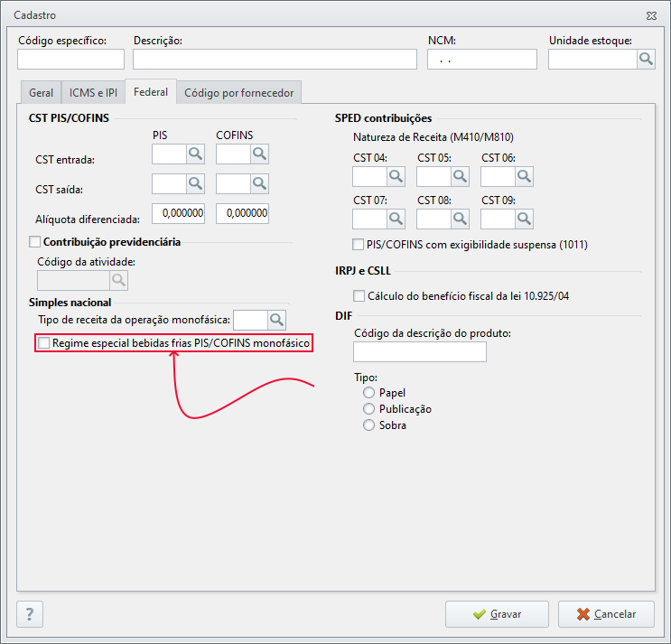Click the Código da atividade field
This screenshot has height=644, width=671.
tap(74, 281)
